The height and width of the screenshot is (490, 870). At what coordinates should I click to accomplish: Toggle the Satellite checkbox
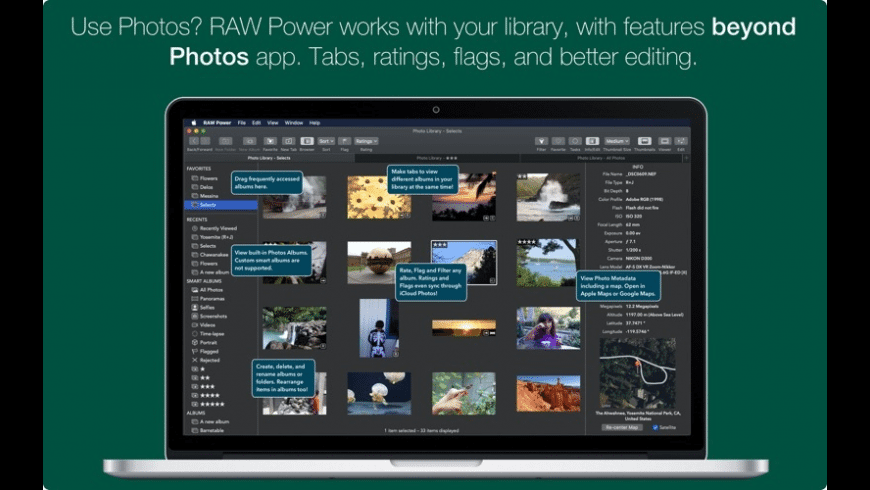pyautogui.click(x=655, y=428)
